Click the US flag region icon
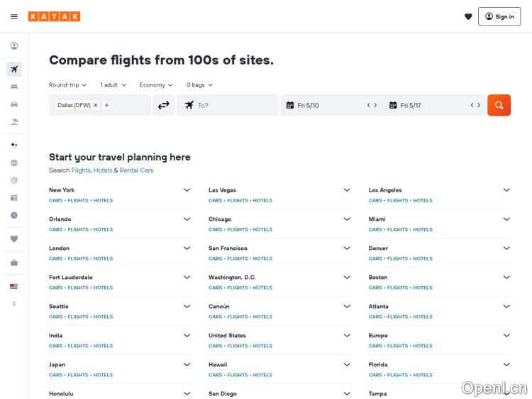Viewport: 532px width, 399px height. [x=13, y=286]
